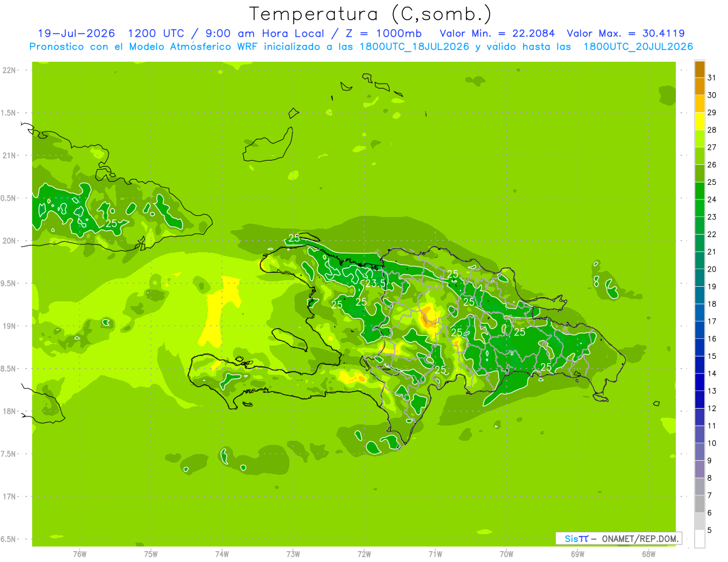Click the Valor Max. = 30.4119 readout

(x=627, y=33)
